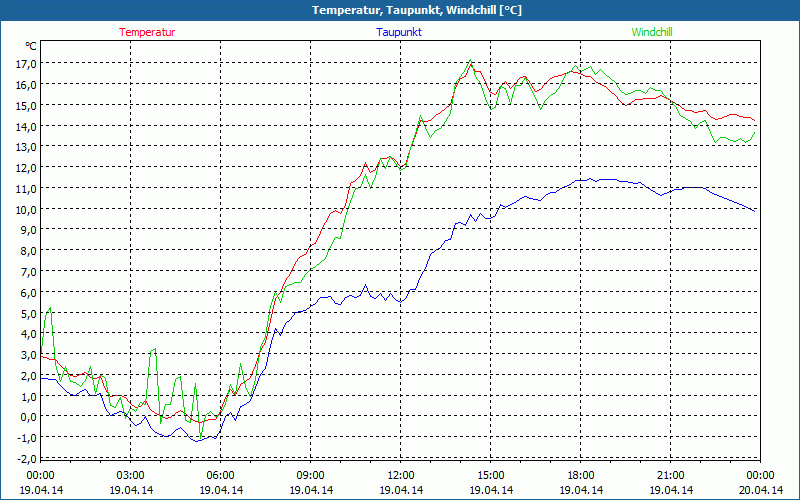Click the blue Taupunkt legend label

[x=399, y=32]
